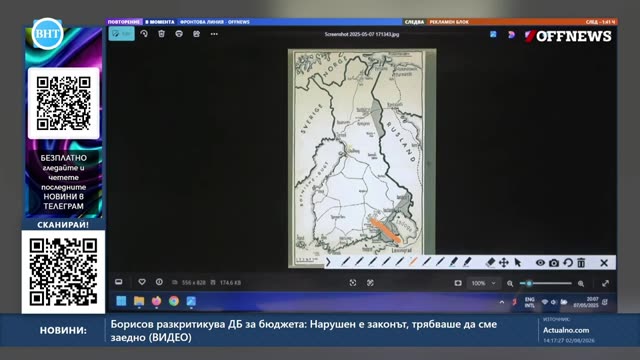The height and width of the screenshot is (360, 640).
Task: Print the image from Photos toolbar
Action: tap(179, 34)
